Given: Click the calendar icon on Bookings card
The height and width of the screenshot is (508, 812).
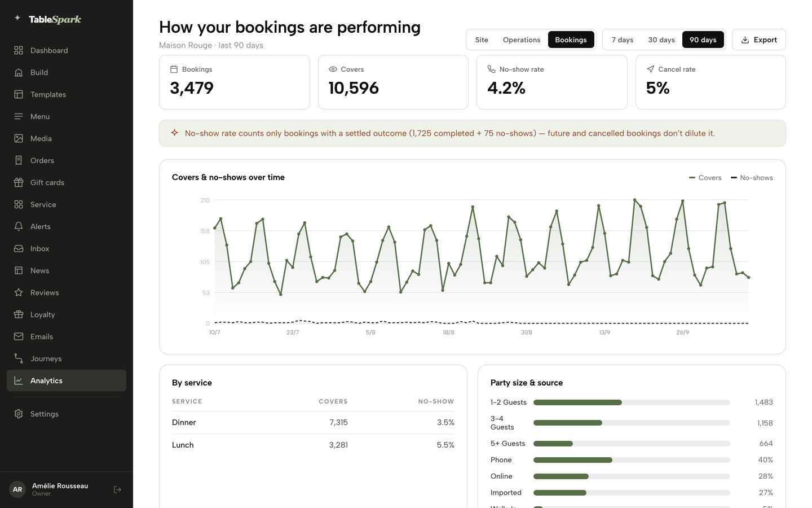Looking at the screenshot, I should (x=174, y=69).
